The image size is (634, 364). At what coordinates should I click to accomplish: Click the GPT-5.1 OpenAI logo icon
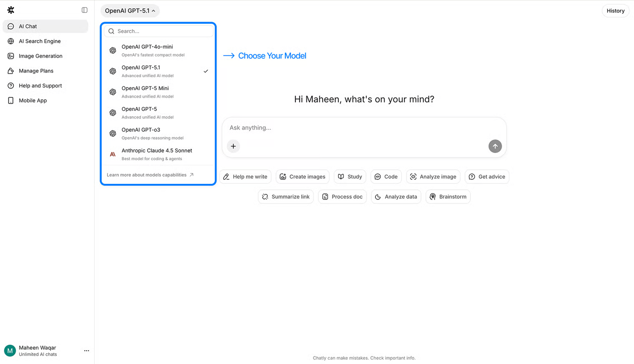(x=113, y=71)
